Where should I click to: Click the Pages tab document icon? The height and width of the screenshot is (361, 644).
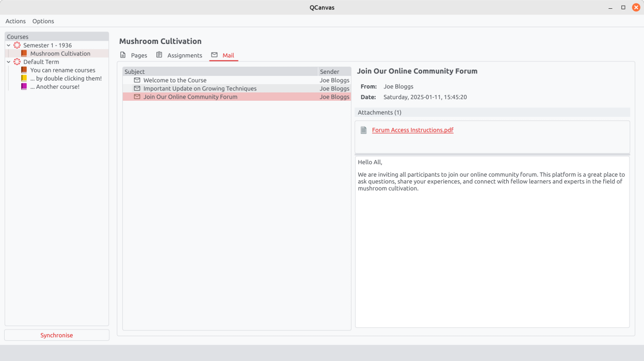click(x=123, y=55)
